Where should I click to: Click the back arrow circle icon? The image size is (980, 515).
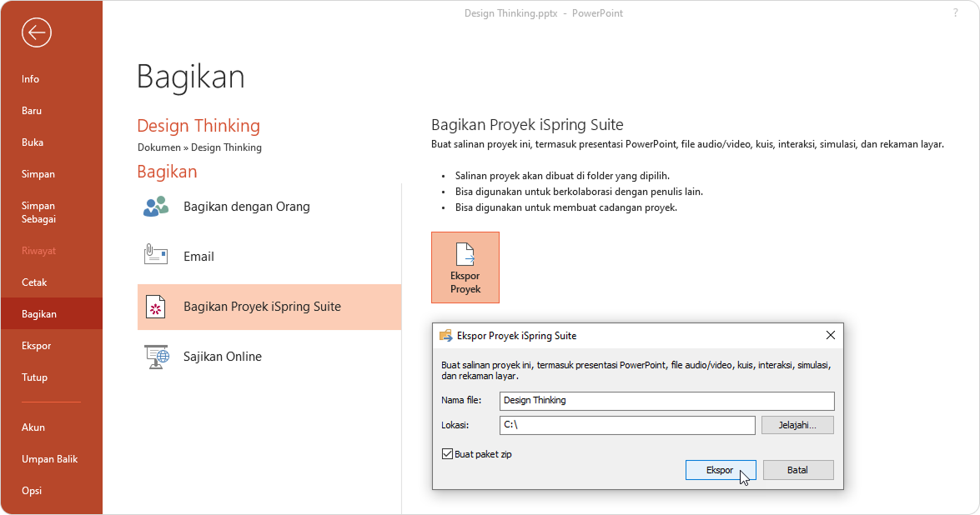[37, 32]
